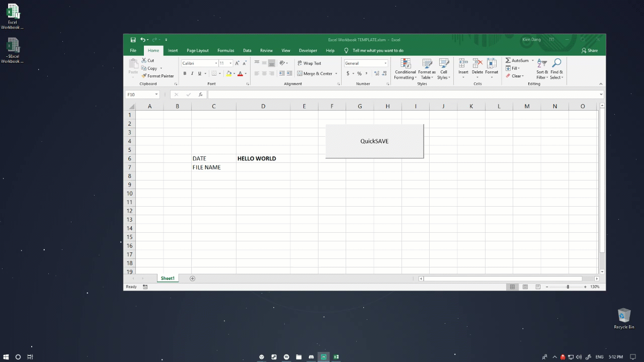Switch to Page Layout view in status bar

click(525, 287)
